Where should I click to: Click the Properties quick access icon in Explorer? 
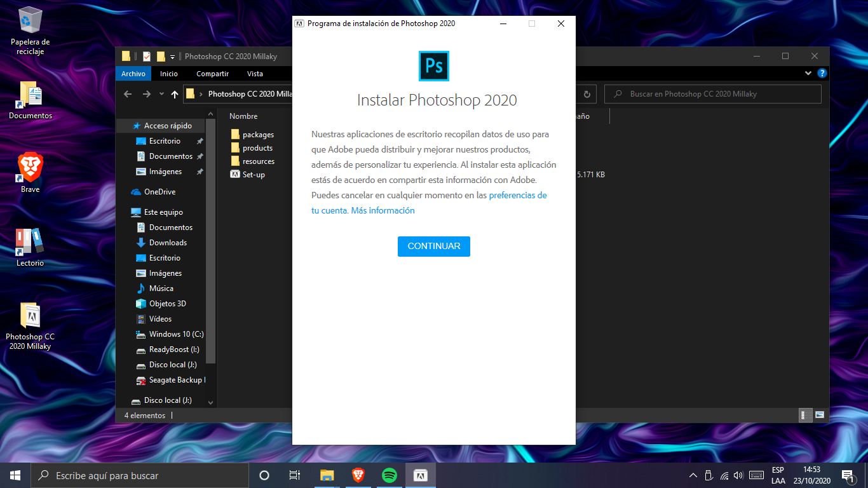click(x=147, y=56)
